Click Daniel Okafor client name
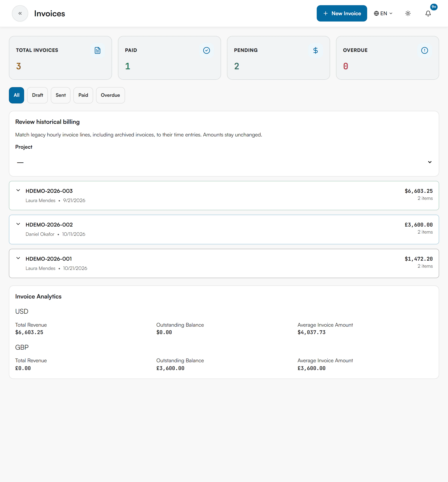Viewport: 448px width, 482px height. pyautogui.click(x=40, y=234)
